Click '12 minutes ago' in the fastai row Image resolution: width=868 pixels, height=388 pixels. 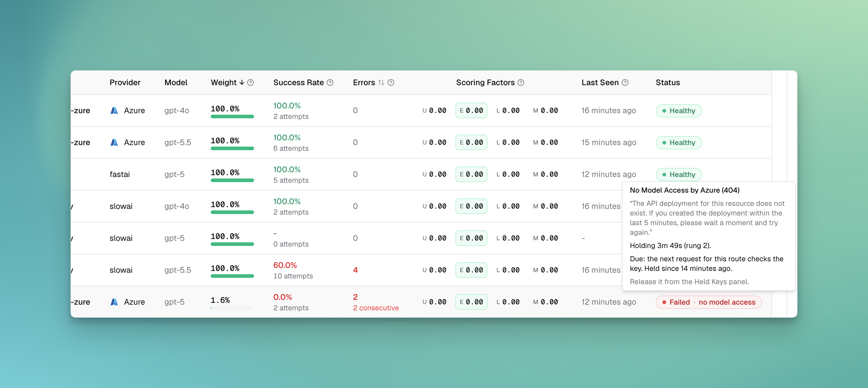609,174
